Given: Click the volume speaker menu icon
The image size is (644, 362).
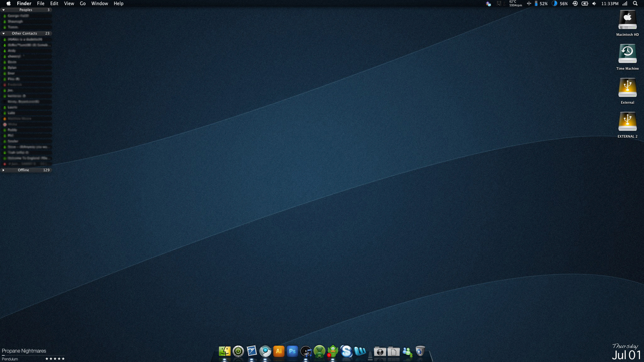Looking at the screenshot, I should pos(594,3).
